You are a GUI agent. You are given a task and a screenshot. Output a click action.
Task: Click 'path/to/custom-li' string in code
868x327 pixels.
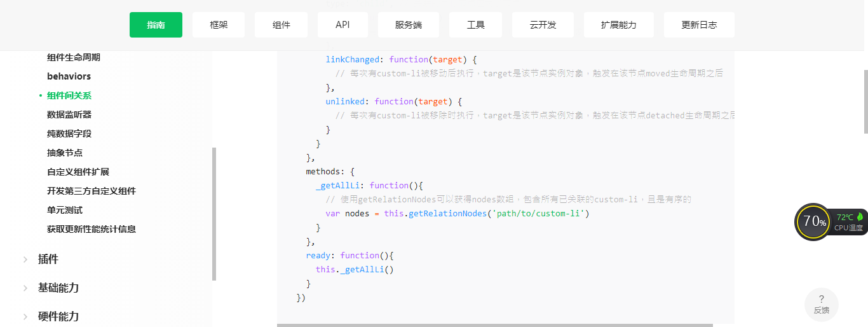pyautogui.click(x=538, y=213)
